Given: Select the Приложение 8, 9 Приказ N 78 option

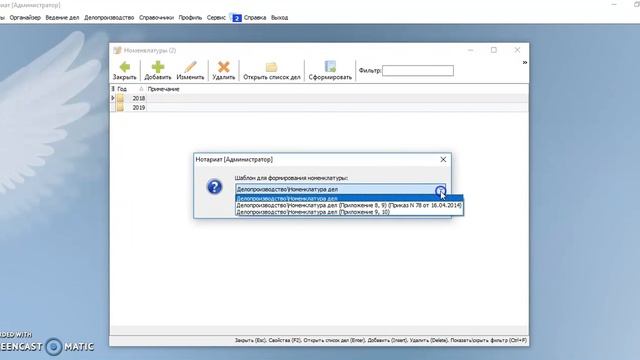Looking at the screenshot, I should coord(349,205).
